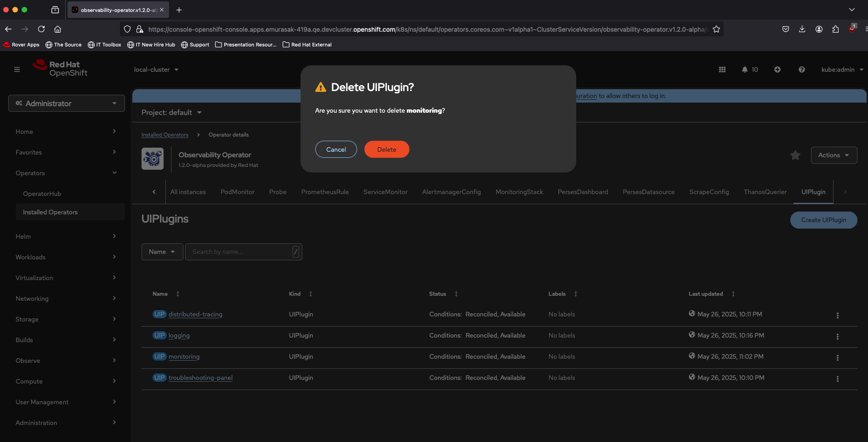This screenshot has width=868, height=442.
Task: Open the Installed Operators breadcrumb link
Action: click(165, 135)
